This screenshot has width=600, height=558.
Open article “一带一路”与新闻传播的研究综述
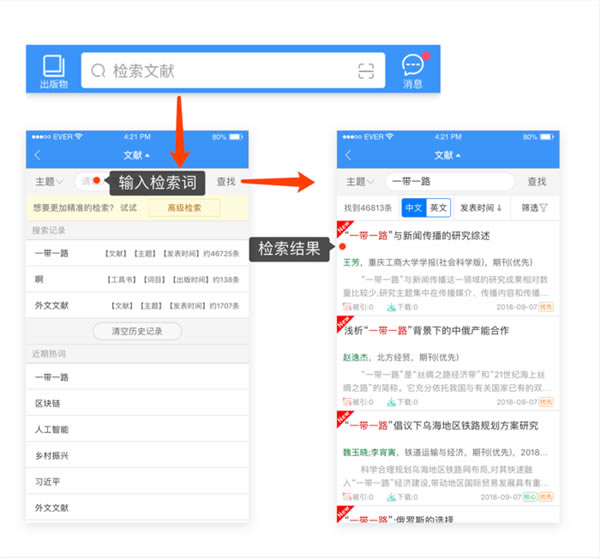(417, 236)
